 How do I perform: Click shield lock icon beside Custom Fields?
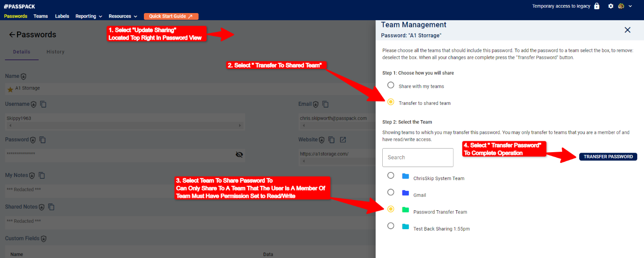click(x=44, y=239)
